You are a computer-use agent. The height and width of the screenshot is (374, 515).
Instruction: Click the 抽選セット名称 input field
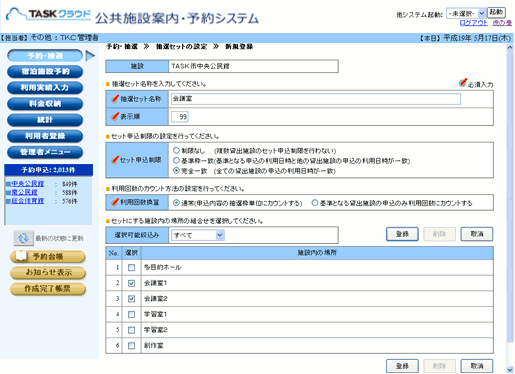click(x=316, y=99)
